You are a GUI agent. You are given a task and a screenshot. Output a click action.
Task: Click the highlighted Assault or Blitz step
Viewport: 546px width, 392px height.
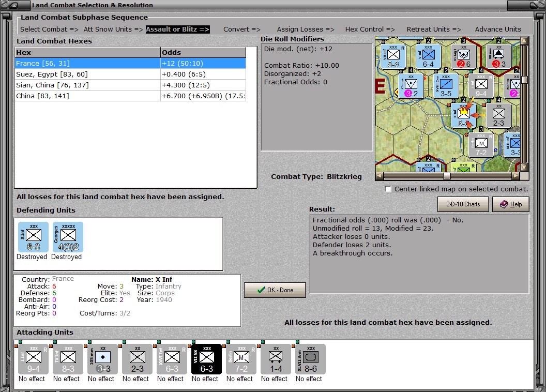(177, 29)
